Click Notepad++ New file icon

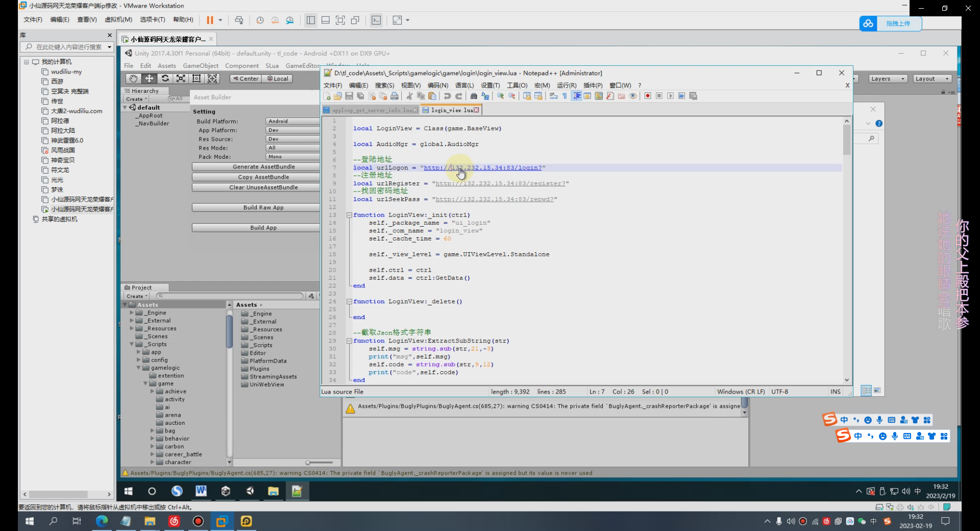(x=327, y=96)
